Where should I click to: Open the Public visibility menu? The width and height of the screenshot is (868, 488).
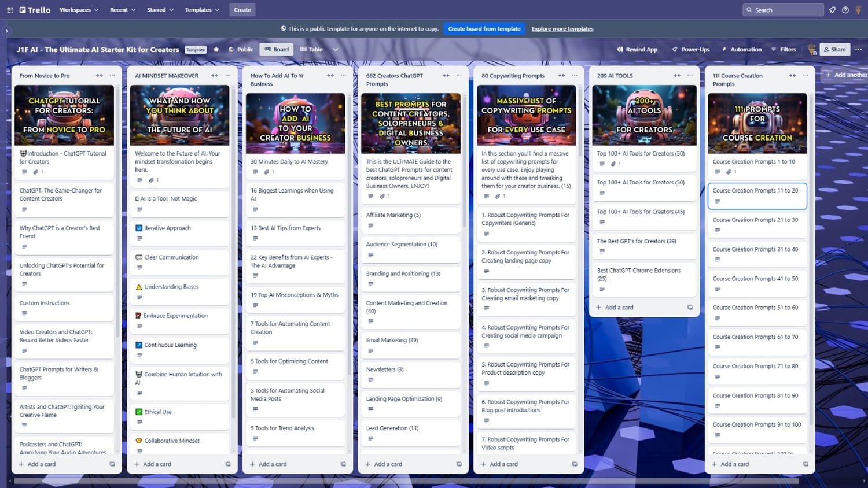(241, 50)
